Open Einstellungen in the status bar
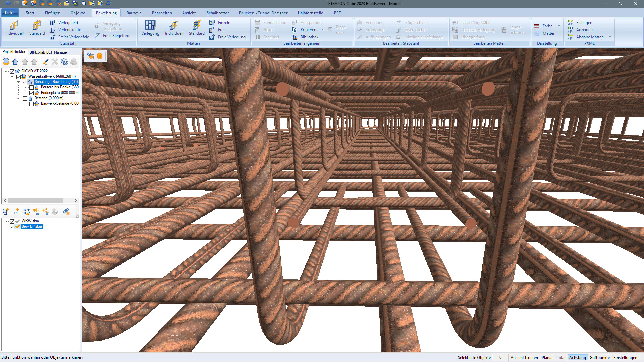Viewport: 644px width, 362px height. coord(625,358)
